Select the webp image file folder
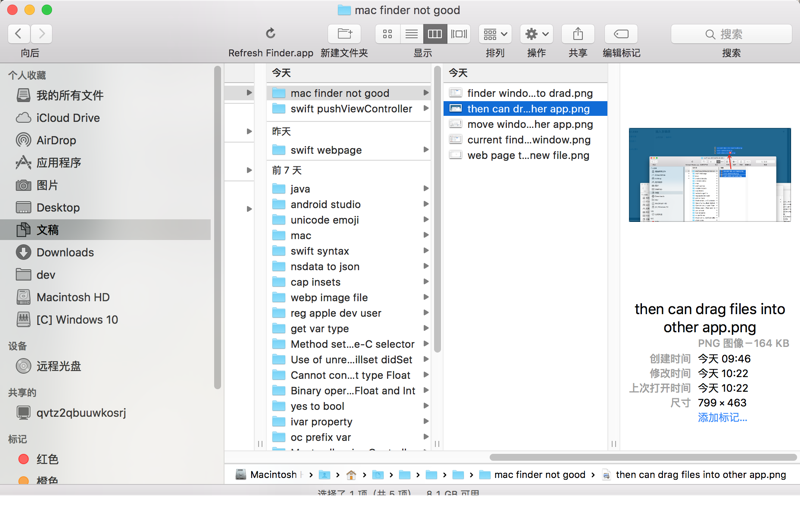Image resolution: width=800 pixels, height=505 pixels. 349,297
